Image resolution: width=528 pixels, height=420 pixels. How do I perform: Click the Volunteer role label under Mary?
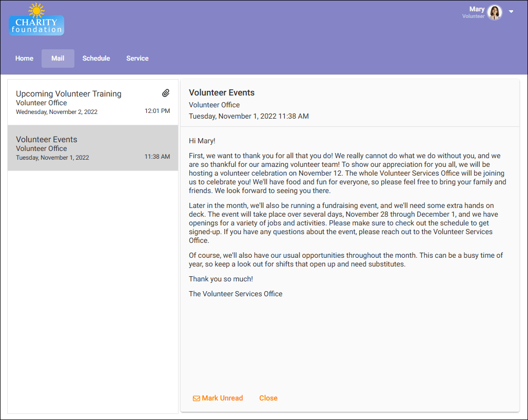tap(473, 16)
